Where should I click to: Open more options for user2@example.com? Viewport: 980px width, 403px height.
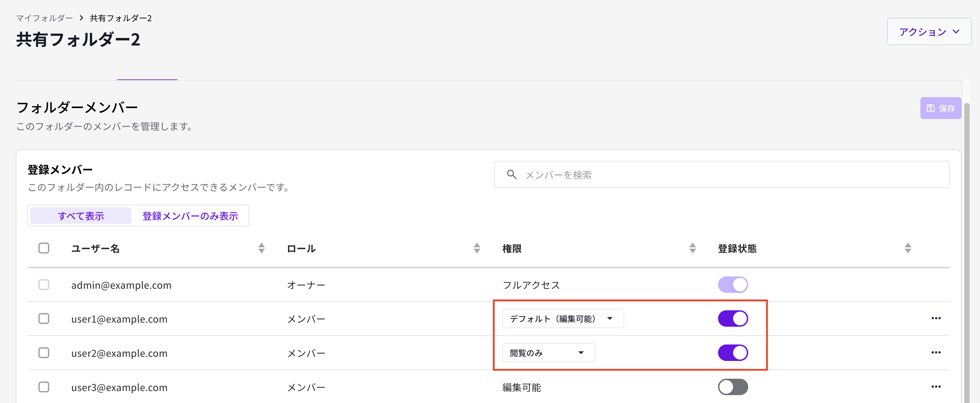click(936, 352)
